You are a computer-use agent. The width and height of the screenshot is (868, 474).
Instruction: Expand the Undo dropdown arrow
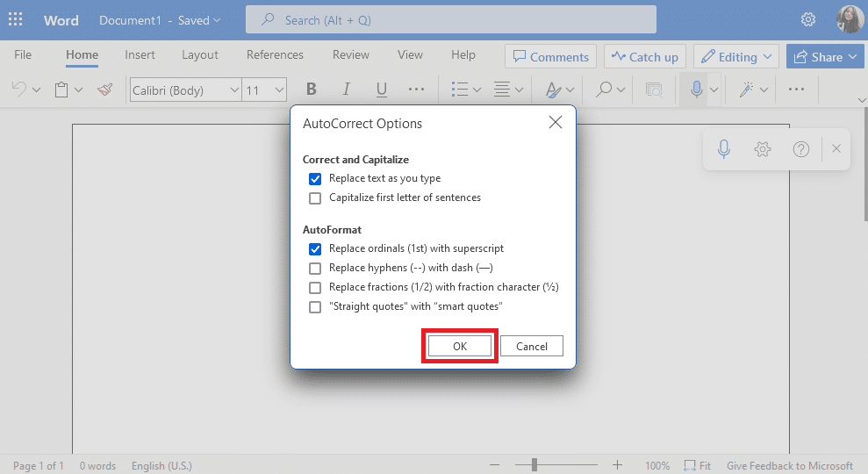point(37,90)
